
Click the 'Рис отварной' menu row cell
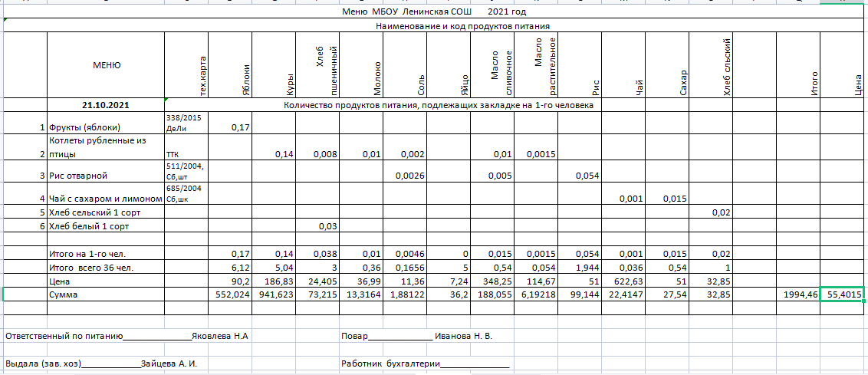click(106, 177)
